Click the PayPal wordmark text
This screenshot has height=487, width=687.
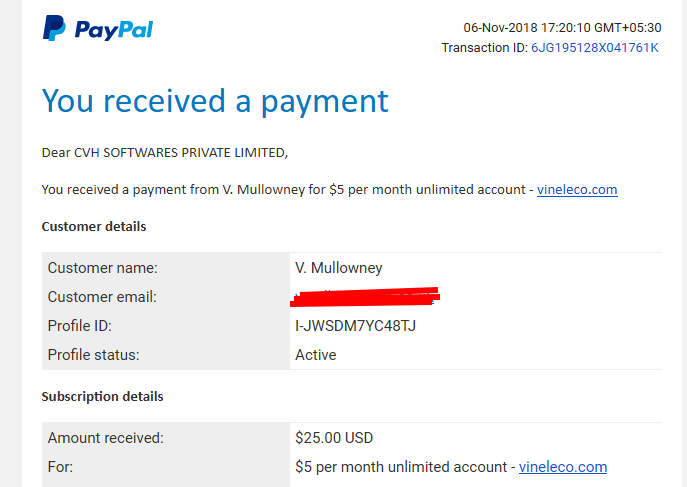click(x=113, y=30)
